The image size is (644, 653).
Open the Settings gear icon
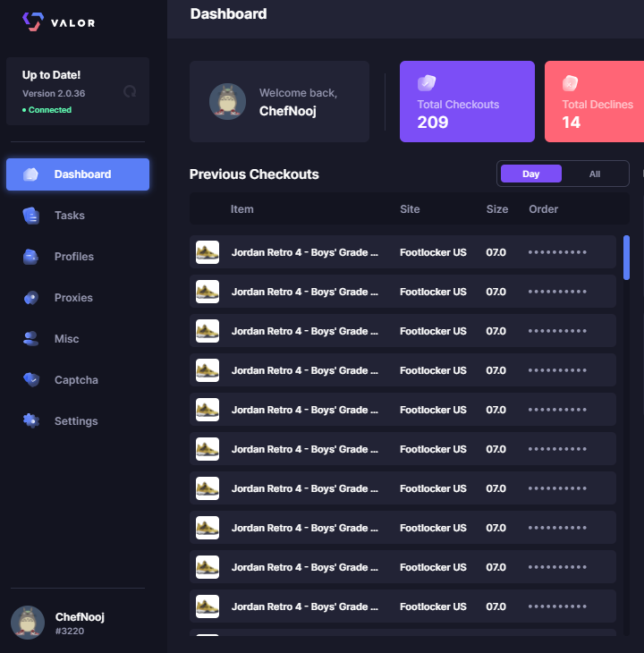[31, 420]
